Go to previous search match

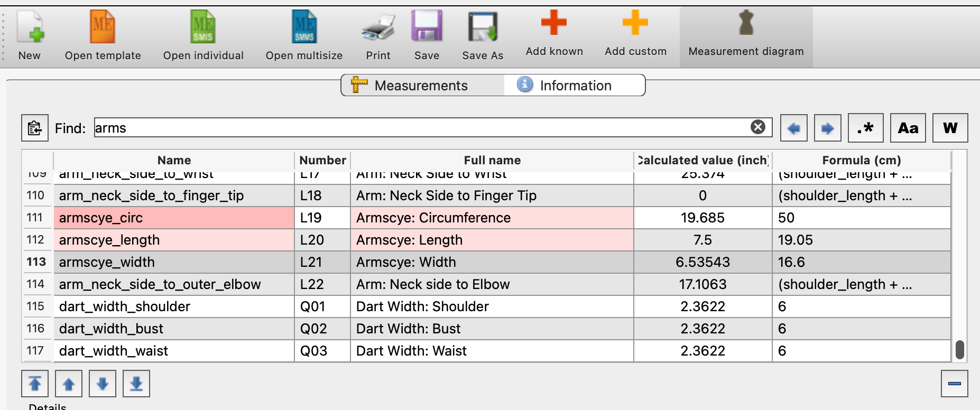[793, 128]
